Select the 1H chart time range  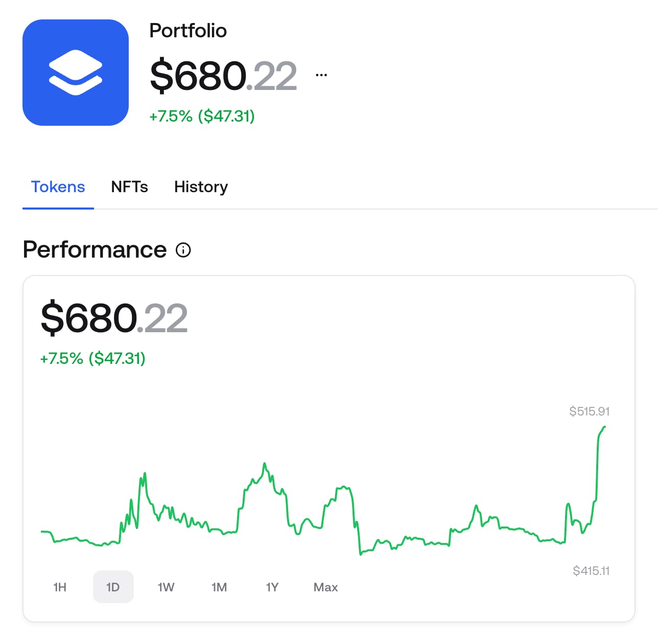point(60,587)
